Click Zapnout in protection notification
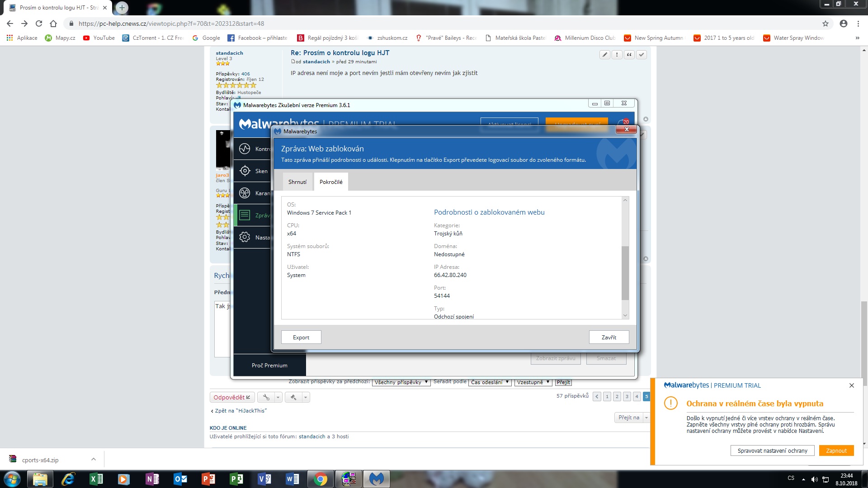 coord(836,450)
